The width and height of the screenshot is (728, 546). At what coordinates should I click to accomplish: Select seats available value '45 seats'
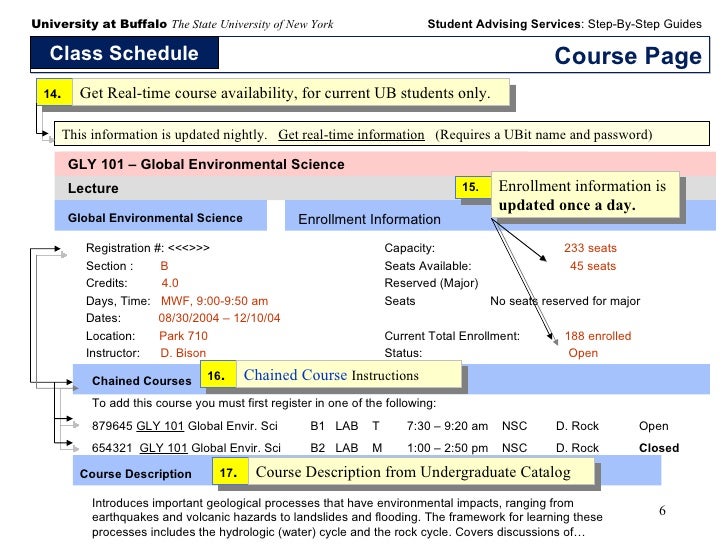[x=593, y=266]
